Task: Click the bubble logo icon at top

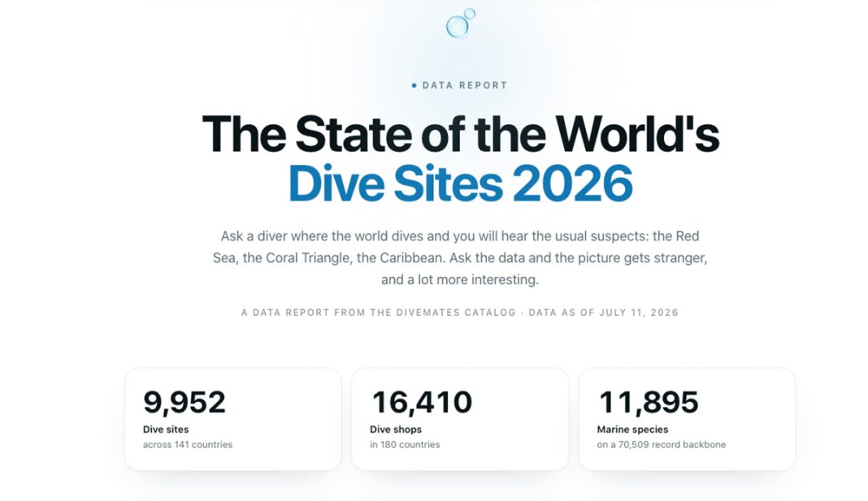Action: [461, 24]
